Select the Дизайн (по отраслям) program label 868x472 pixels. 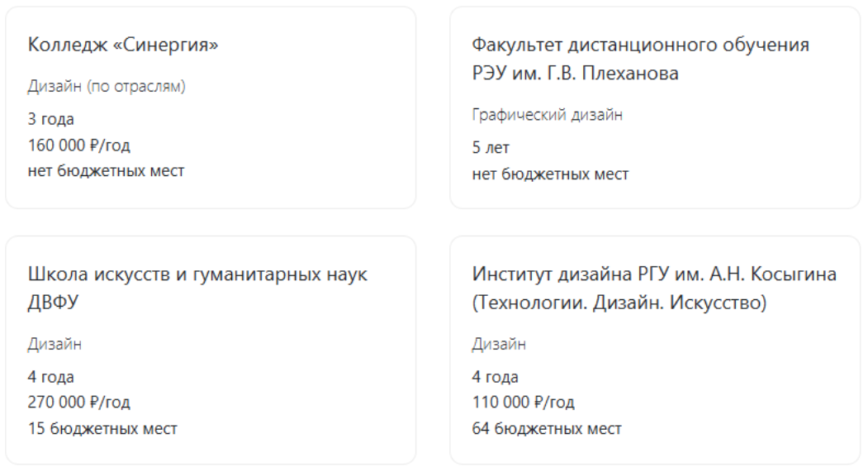(107, 87)
